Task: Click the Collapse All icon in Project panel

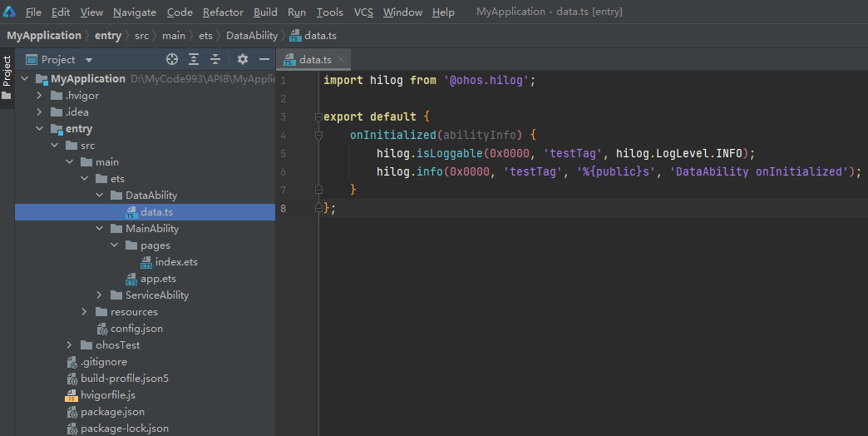Action: [215, 59]
